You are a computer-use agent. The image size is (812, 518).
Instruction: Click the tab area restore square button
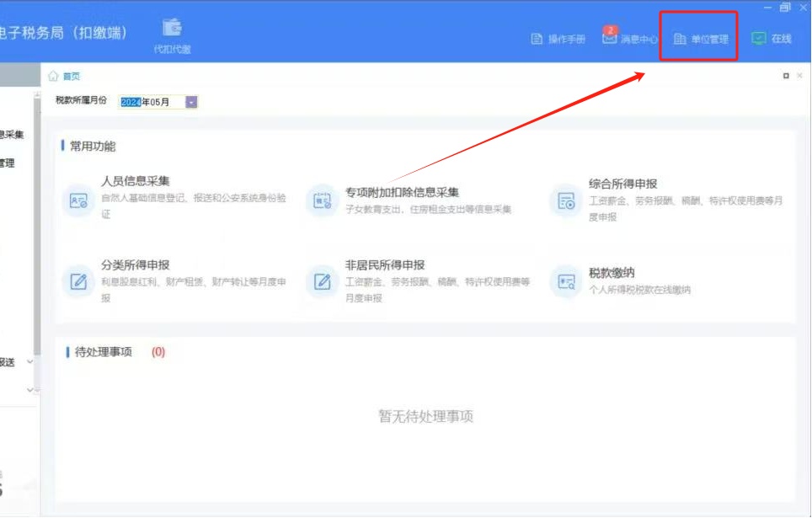point(786,76)
